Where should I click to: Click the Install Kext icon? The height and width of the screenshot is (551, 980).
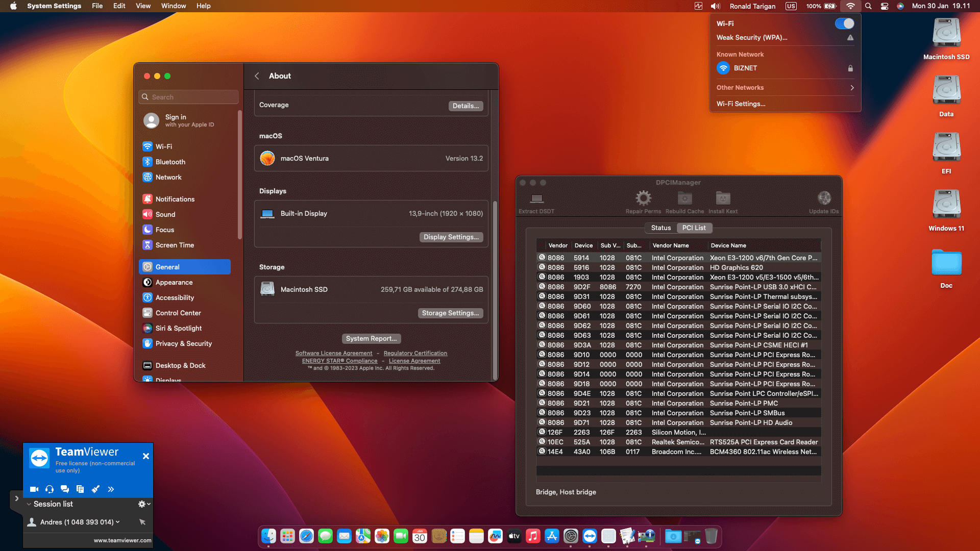(722, 199)
